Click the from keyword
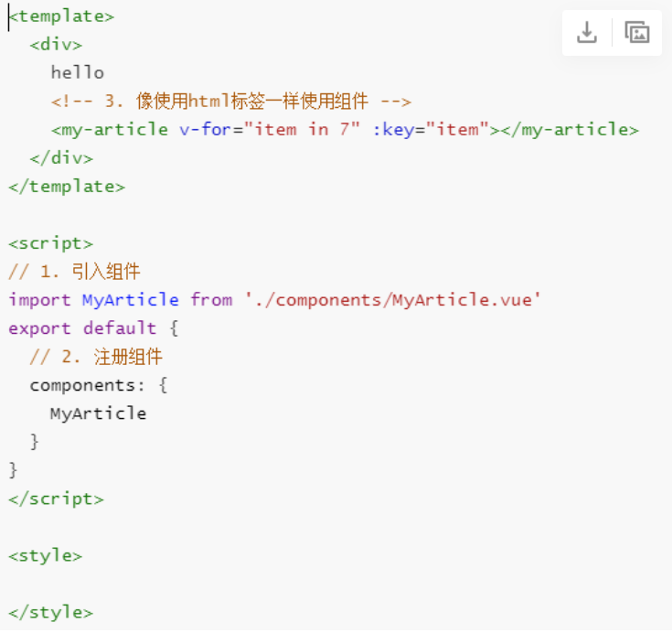Image resolution: width=672 pixels, height=633 pixels. tap(212, 300)
